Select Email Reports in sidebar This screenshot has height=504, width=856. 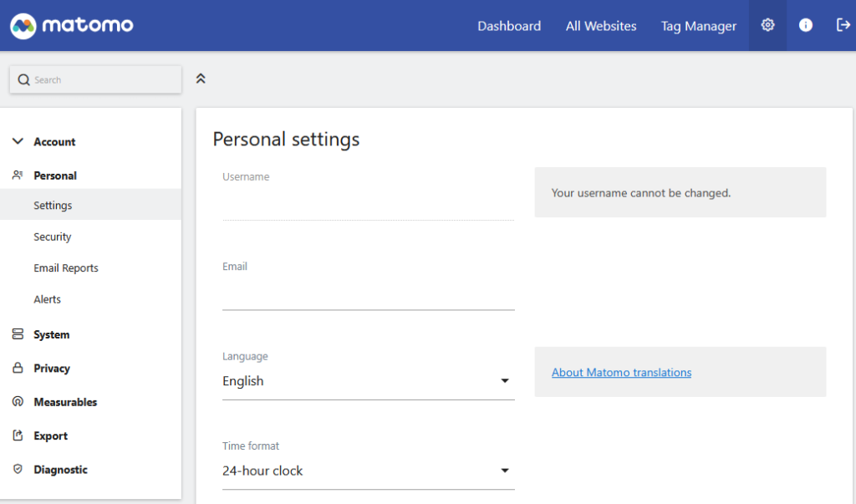[x=66, y=268]
